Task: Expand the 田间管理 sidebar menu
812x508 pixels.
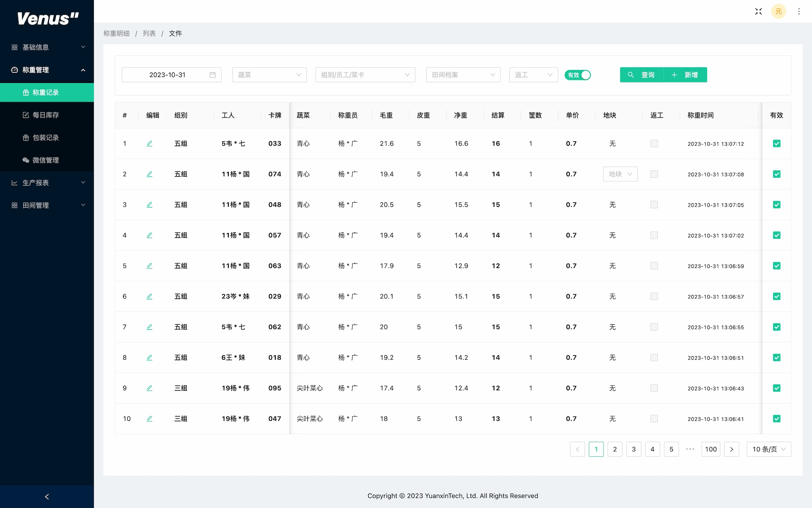Action: pos(47,205)
